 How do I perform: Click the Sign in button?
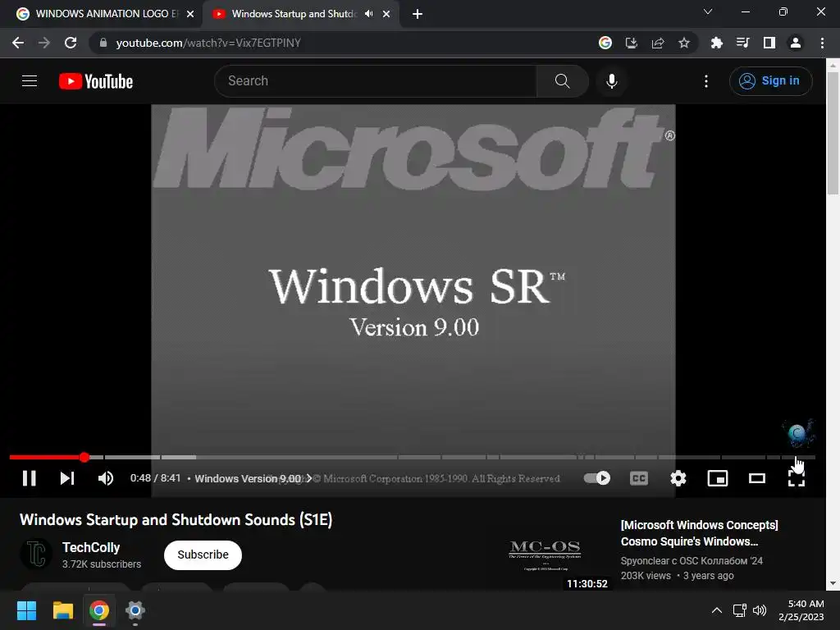tap(770, 81)
